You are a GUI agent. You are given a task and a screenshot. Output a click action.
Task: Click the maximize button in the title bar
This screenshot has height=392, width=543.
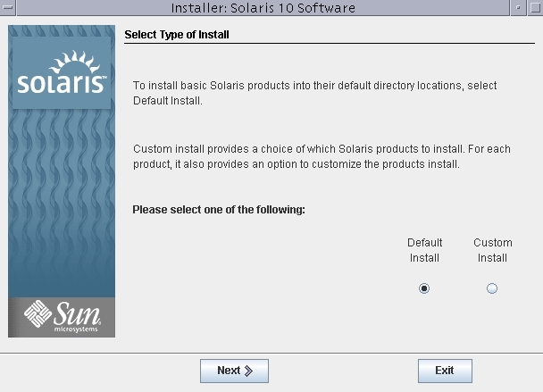point(534,8)
